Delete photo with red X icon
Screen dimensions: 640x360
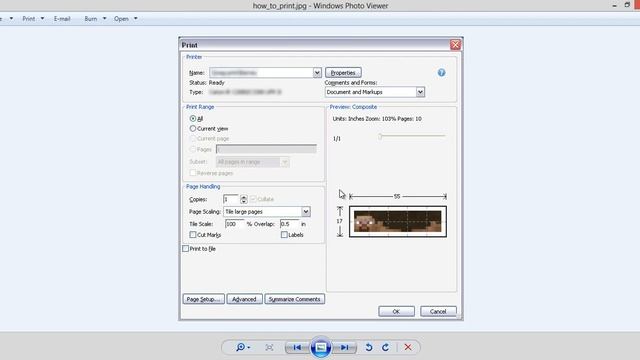(408, 347)
